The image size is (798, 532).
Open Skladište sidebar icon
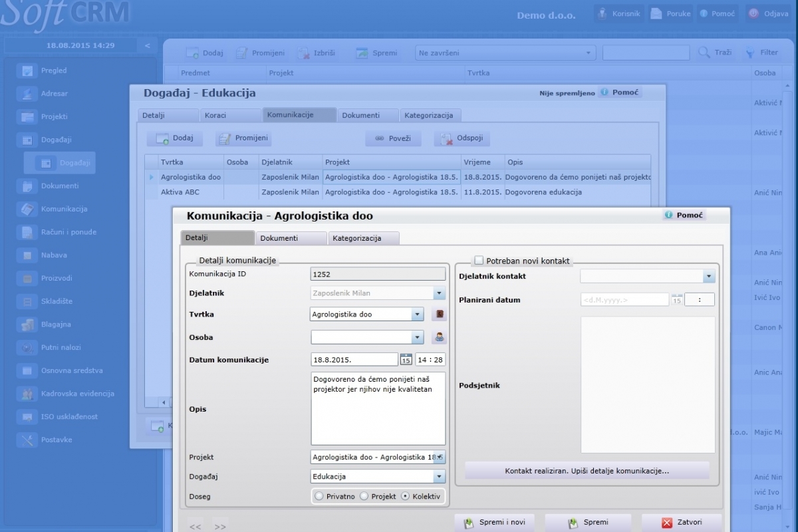point(27,301)
